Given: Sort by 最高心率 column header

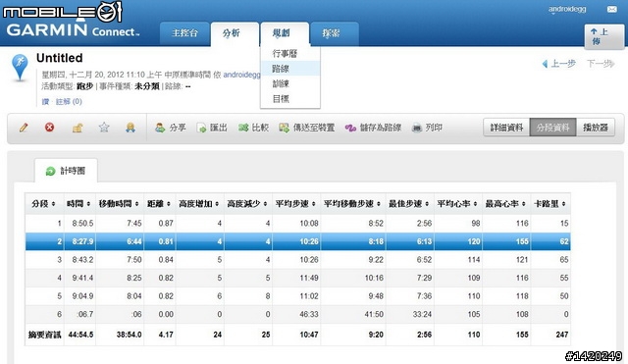Looking at the screenshot, I should pyautogui.click(x=505, y=204).
